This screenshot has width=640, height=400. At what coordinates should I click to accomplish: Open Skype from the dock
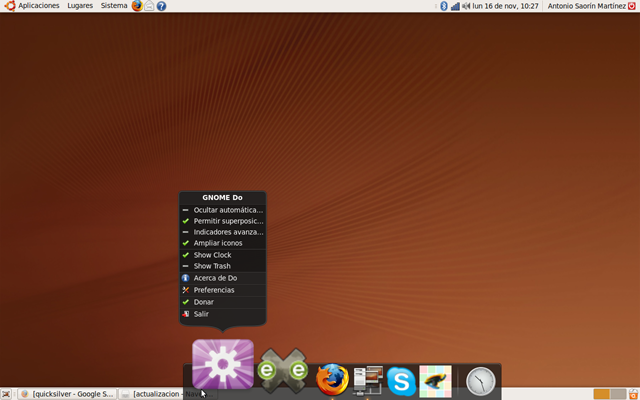coord(401,381)
